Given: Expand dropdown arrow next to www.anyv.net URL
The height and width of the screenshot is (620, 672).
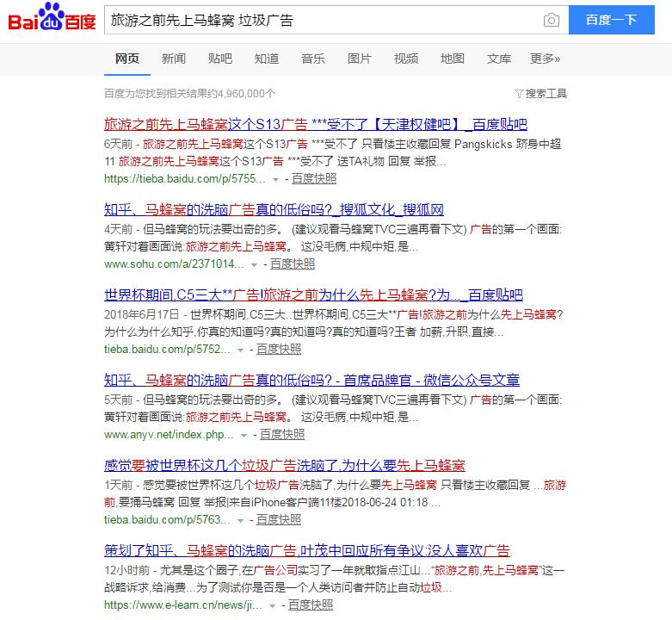Looking at the screenshot, I should 244,435.
